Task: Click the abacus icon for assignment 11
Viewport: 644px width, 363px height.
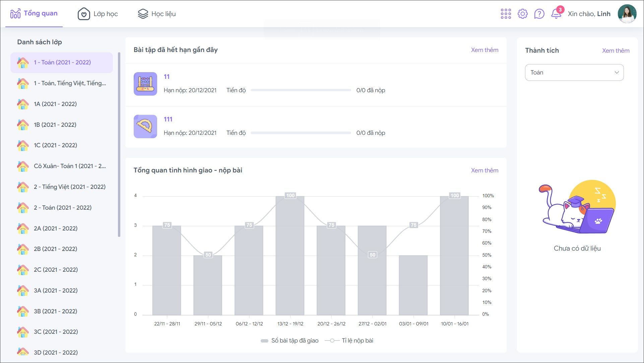Action: 145,84
